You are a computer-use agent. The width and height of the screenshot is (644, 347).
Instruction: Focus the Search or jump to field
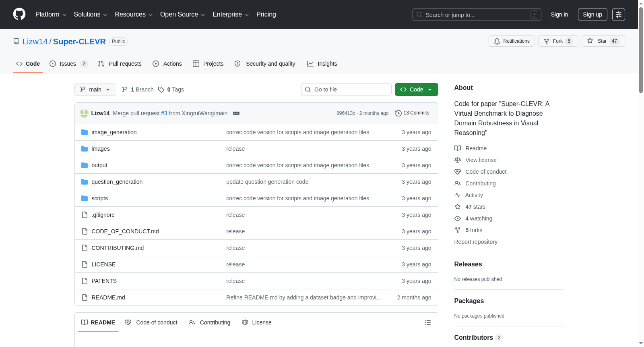tap(477, 15)
